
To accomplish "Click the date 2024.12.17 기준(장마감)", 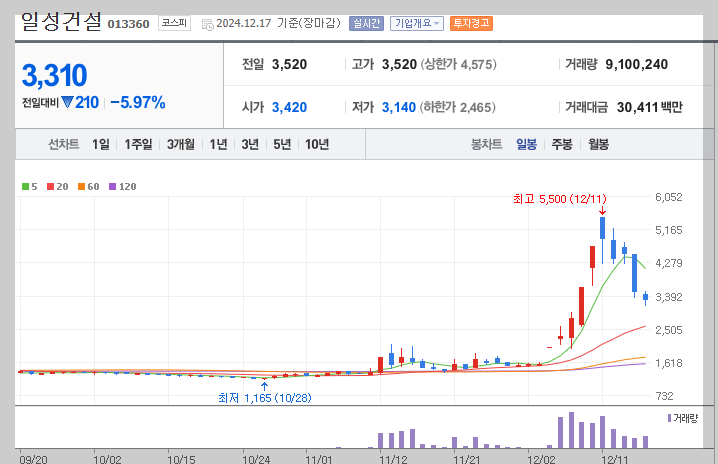I will click(x=278, y=23).
